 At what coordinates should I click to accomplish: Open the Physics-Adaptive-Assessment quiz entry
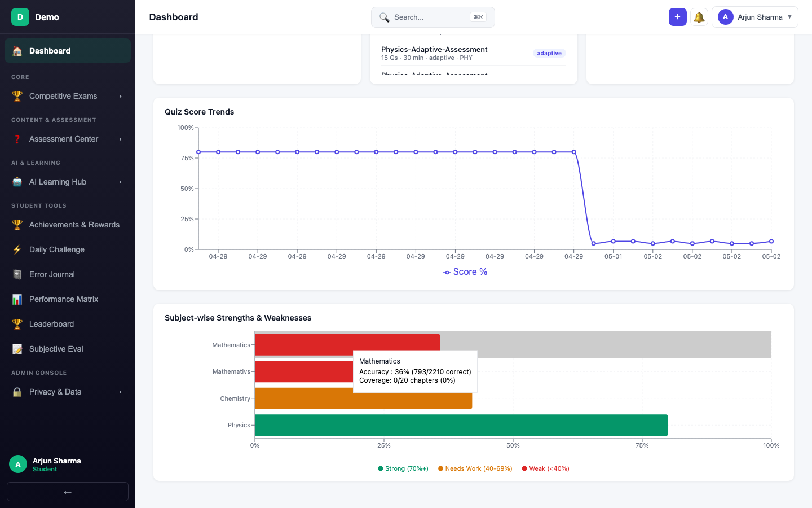[474, 53]
